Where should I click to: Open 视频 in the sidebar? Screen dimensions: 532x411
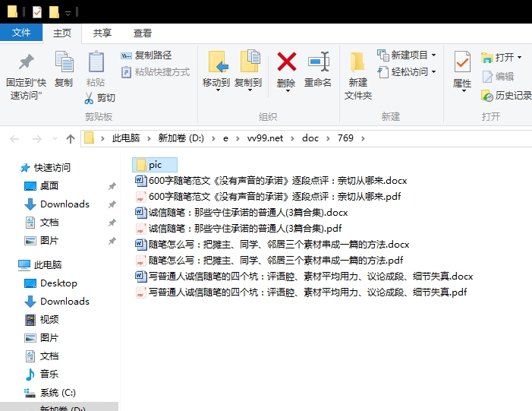click(x=42, y=320)
